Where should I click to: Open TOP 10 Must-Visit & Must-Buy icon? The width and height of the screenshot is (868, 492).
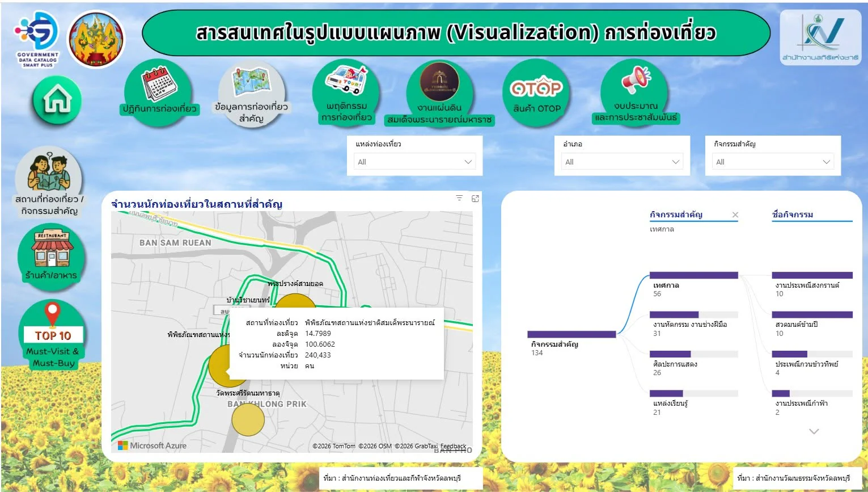tap(53, 334)
